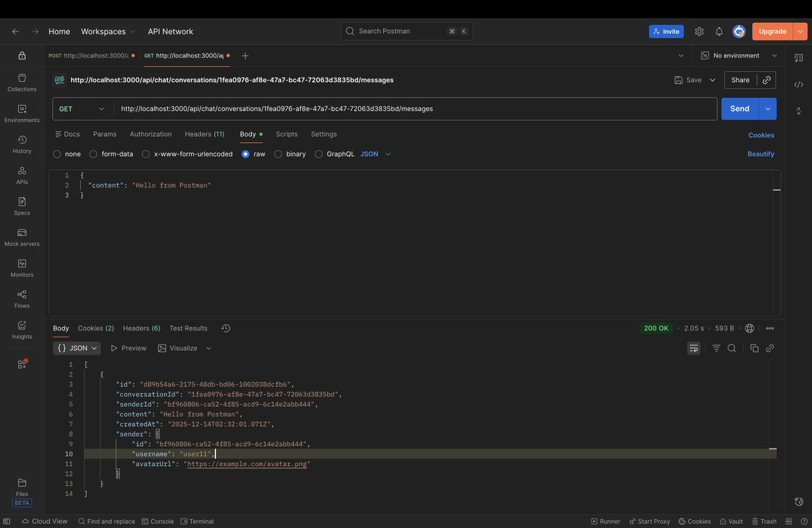This screenshot has height=528, width=812.
Task: Go forward with the right arrow
Action: click(35, 32)
